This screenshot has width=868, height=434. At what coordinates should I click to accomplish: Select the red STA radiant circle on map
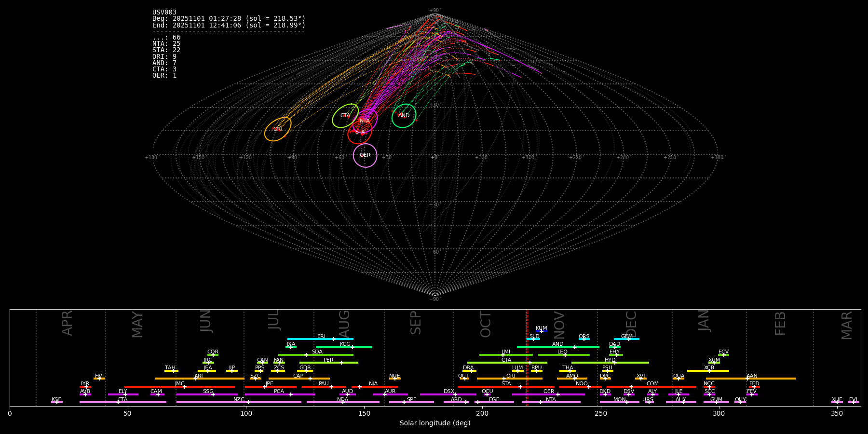(x=360, y=132)
